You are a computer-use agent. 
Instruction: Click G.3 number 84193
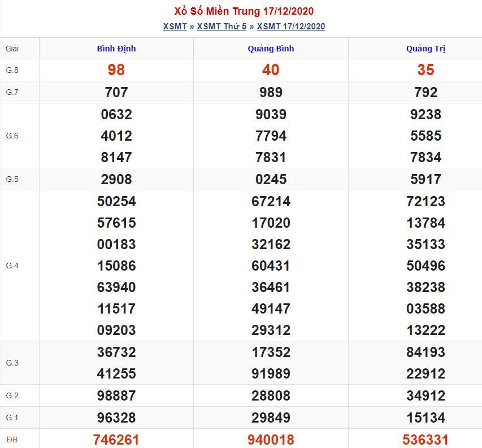tap(425, 352)
